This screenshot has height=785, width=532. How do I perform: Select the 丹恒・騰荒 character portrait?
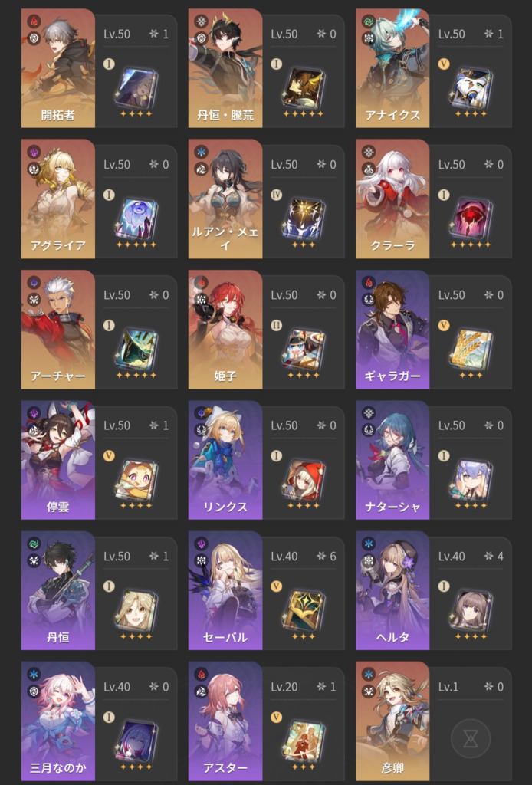[x=225, y=68]
